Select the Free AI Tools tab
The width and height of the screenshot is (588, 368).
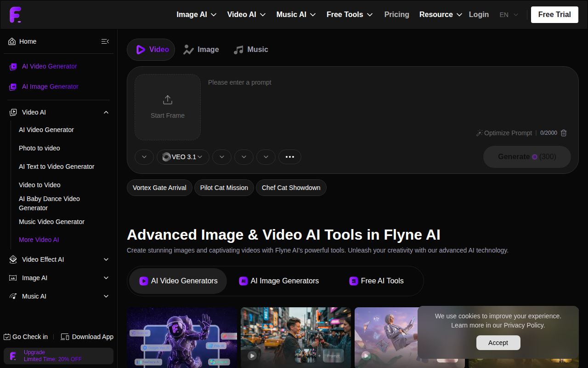377,281
